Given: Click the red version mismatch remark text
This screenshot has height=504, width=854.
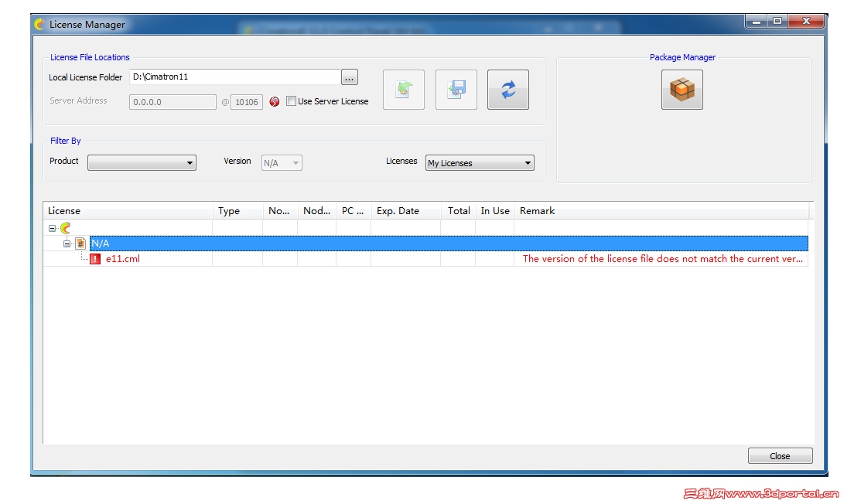Looking at the screenshot, I should coord(663,259).
